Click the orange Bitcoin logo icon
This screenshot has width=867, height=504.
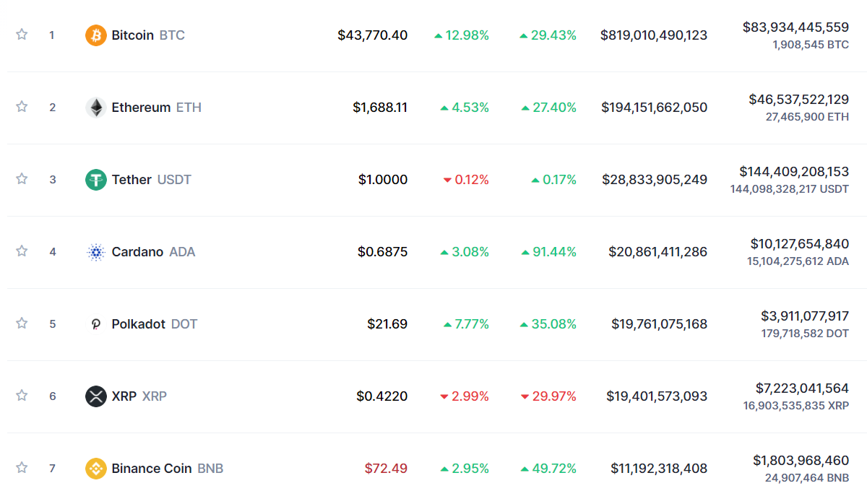click(96, 35)
